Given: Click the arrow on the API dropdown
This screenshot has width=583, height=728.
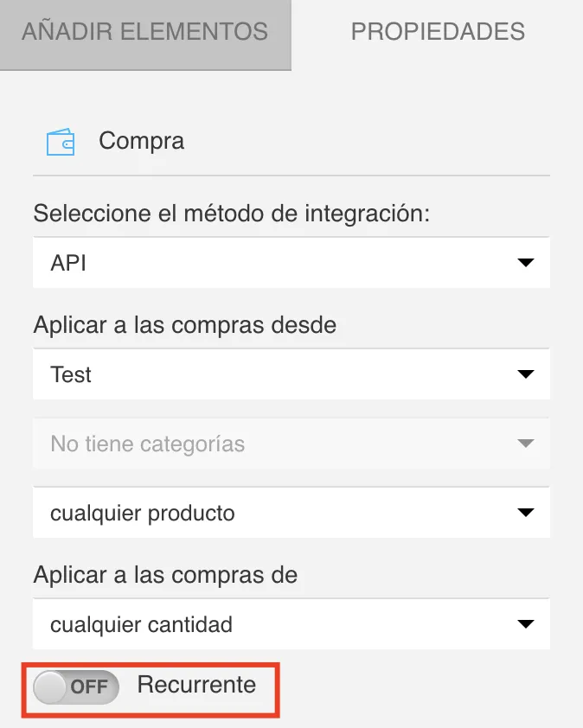Looking at the screenshot, I should [525, 263].
